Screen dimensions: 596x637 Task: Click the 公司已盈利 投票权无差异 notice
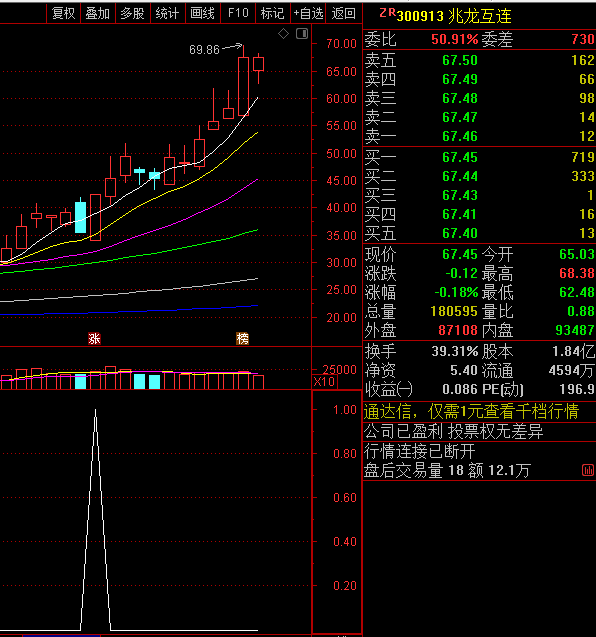[453, 431]
